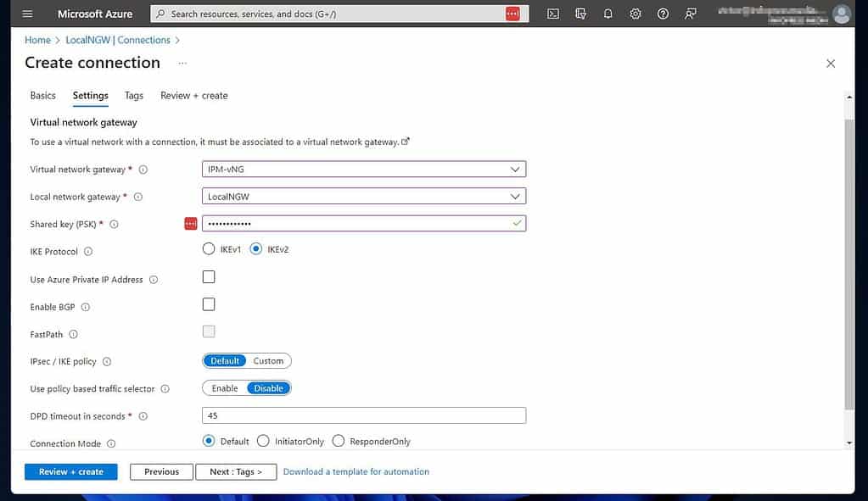Select the IKEv1 radio button
This screenshot has height=501, width=868.
(209, 249)
